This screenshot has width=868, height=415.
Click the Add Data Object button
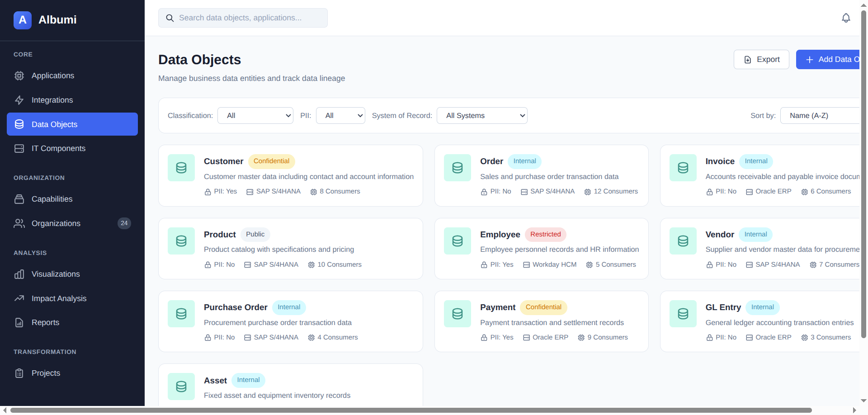pyautogui.click(x=828, y=60)
